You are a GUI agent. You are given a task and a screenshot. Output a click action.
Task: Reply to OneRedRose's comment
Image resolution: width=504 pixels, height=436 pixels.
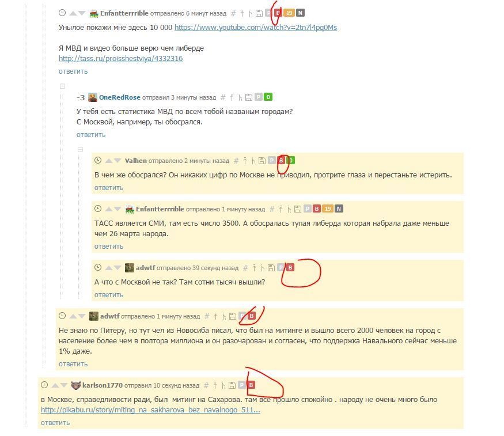pyautogui.click(x=91, y=135)
